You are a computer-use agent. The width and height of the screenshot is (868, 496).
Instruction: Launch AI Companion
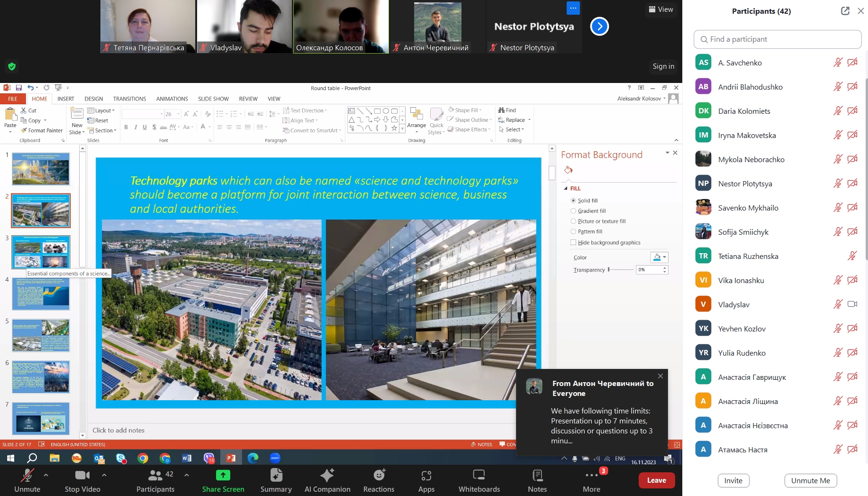(x=327, y=480)
